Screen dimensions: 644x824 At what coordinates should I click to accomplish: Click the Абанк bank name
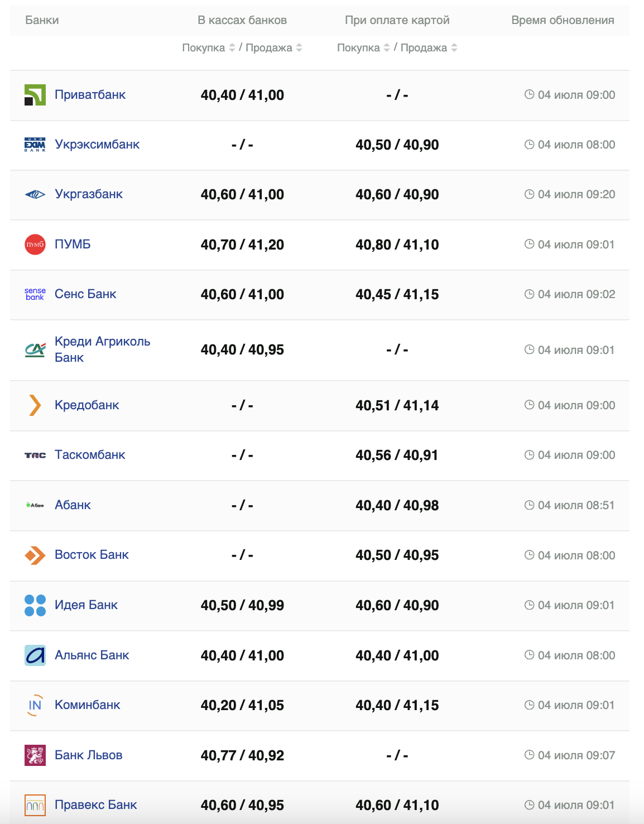pos(73,505)
